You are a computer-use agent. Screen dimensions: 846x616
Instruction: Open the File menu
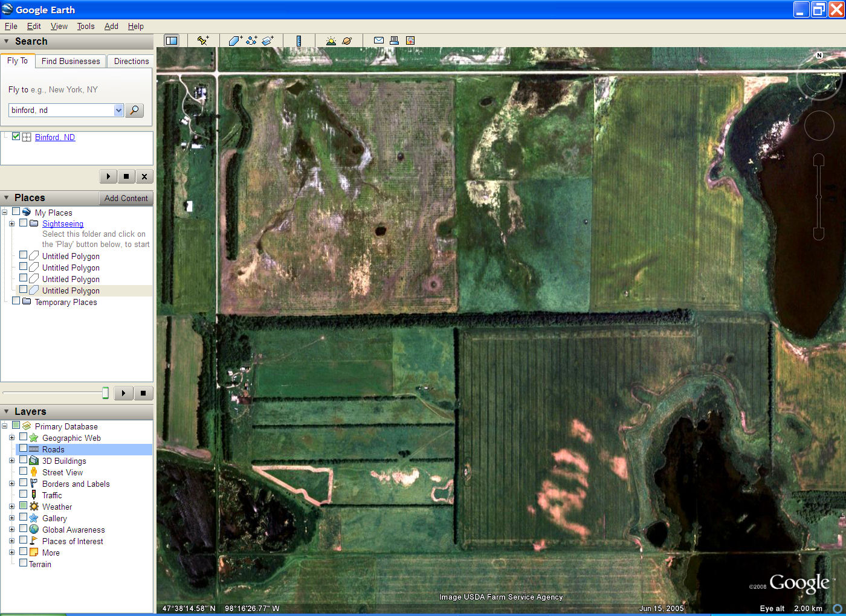point(11,26)
